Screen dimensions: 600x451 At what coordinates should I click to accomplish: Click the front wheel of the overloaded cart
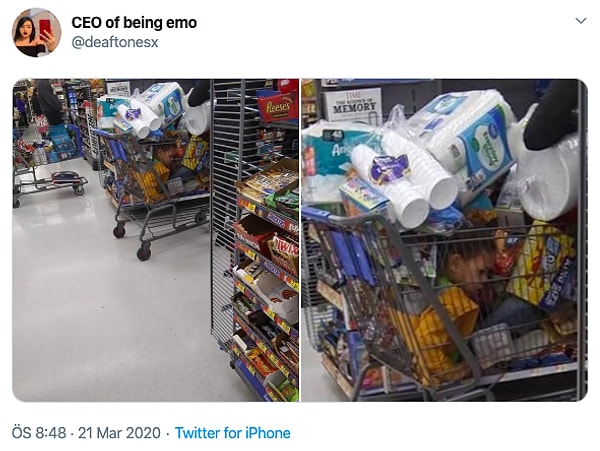pos(144,252)
